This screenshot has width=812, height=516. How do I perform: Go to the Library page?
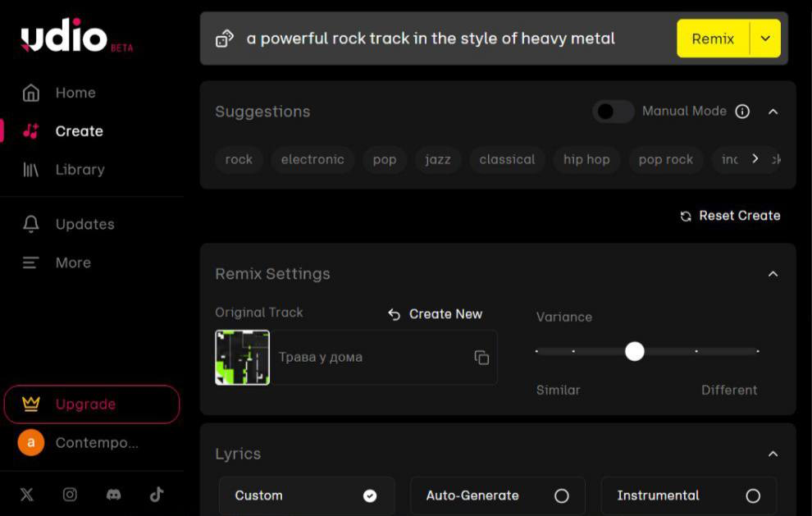(80, 170)
